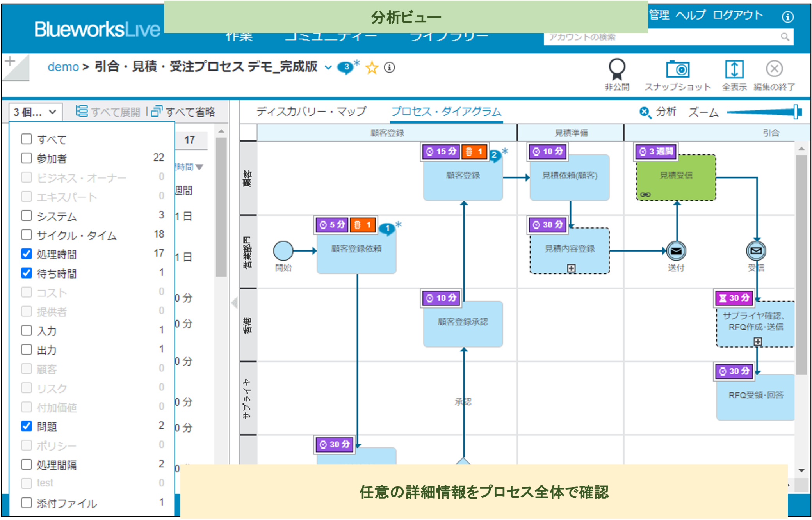Click 編集の終了 close icon
This screenshot has width=812, height=520.
(774, 69)
